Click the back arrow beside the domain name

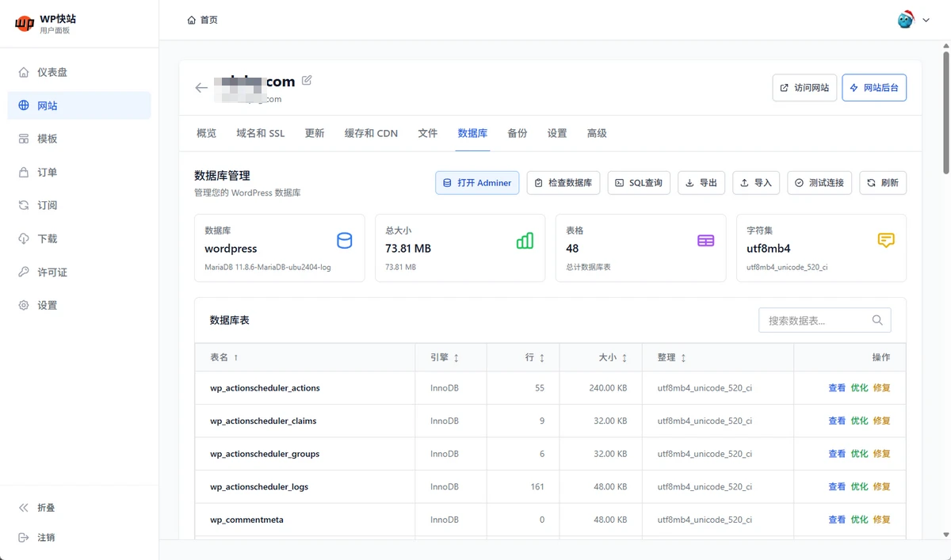point(201,88)
